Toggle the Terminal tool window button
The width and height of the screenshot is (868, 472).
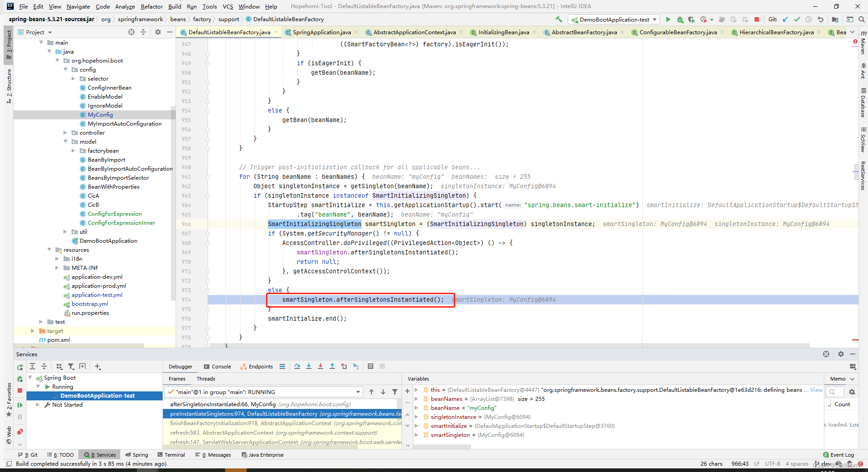(x=171, y=455)
